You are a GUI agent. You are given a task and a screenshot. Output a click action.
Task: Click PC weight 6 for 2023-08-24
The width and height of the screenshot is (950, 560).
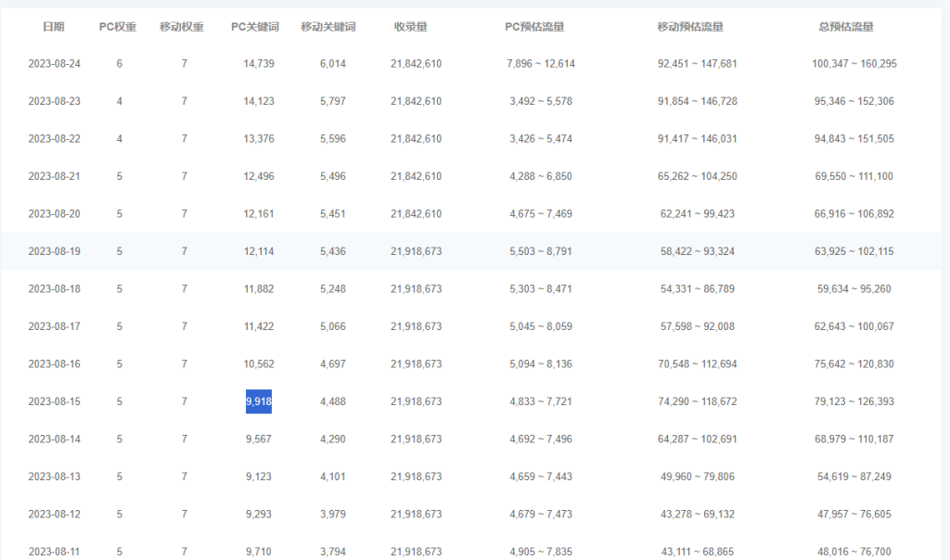pyautogui.click(x=120, y=64)
